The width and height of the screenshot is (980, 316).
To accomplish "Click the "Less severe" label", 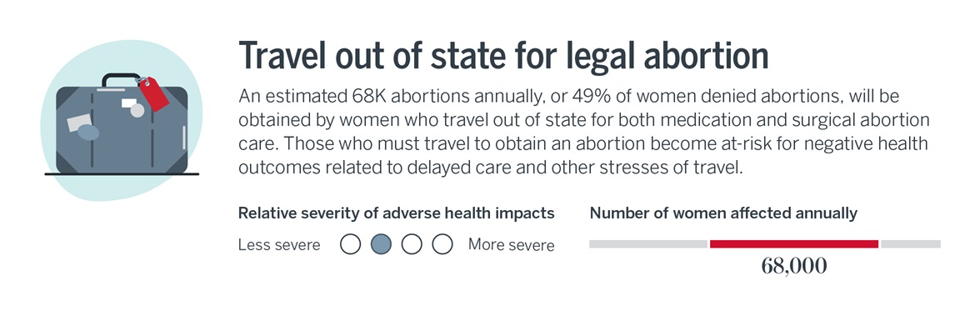I will coord(278,244).
